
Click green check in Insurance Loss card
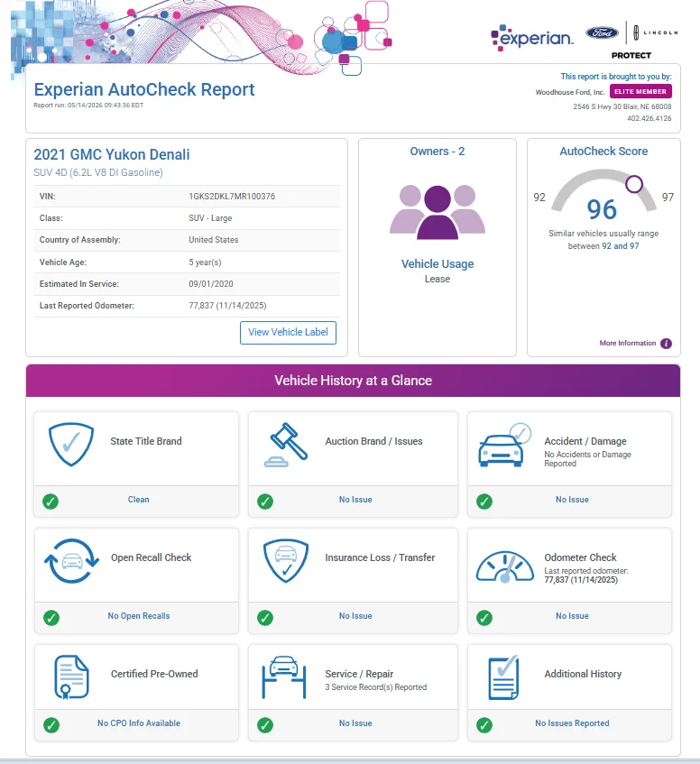click(265, 618)
